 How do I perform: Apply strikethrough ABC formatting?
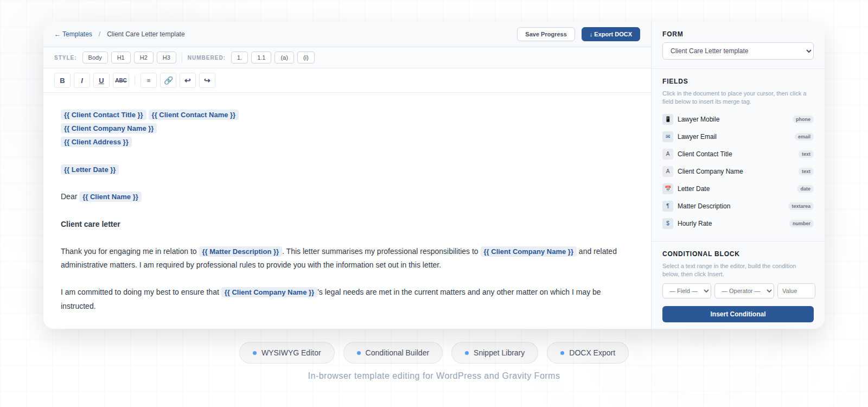121,80
